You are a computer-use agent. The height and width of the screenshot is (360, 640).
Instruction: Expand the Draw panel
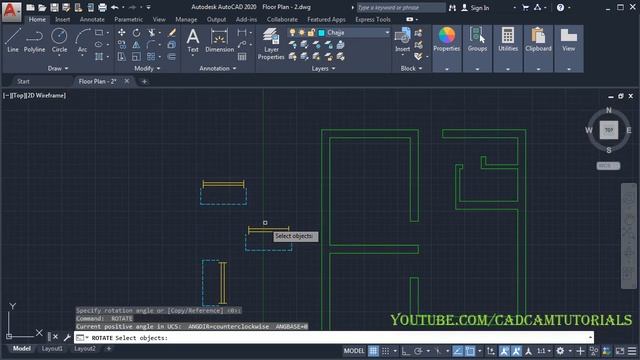coord(58,68)
